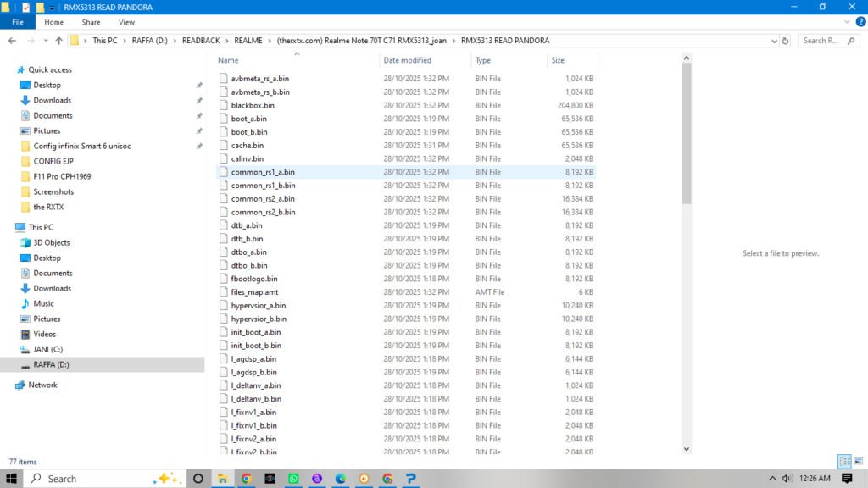Click This PC in the address path

(104, 41)
